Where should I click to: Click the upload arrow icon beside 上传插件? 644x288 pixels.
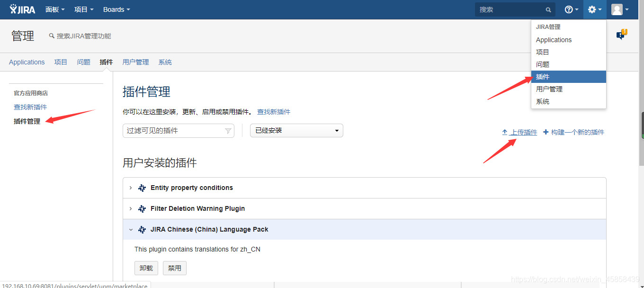505,132
